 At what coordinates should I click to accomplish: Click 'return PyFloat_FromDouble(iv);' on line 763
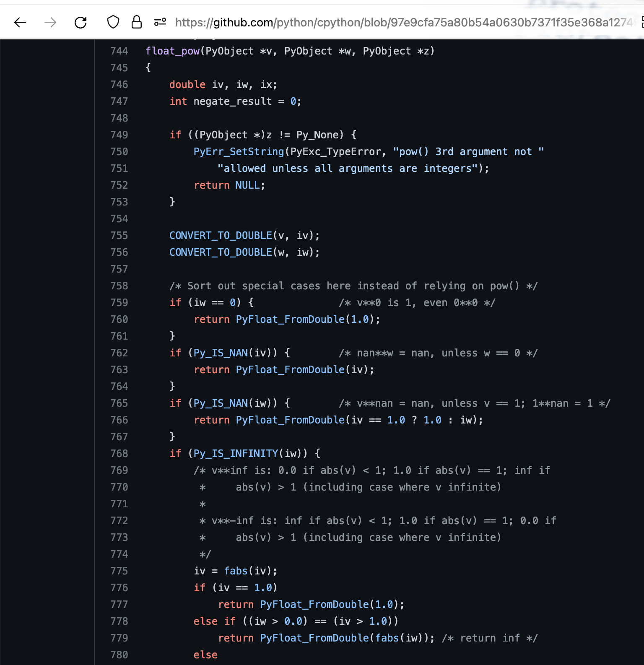(x=284, y=370)
